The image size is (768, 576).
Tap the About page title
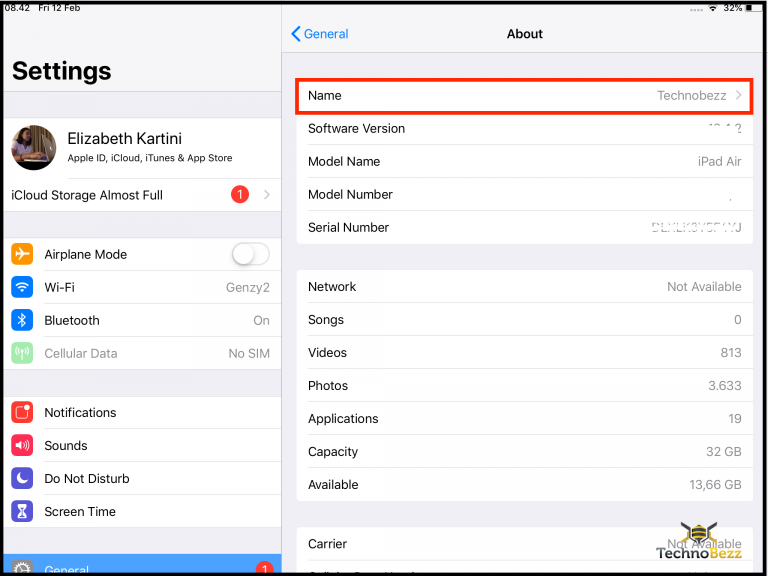pyautogui.click(x=525, y=34)
